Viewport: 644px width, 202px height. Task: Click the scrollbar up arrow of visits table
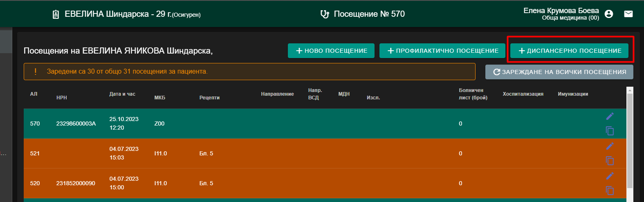pyautogui.click(x=630, y=90)
